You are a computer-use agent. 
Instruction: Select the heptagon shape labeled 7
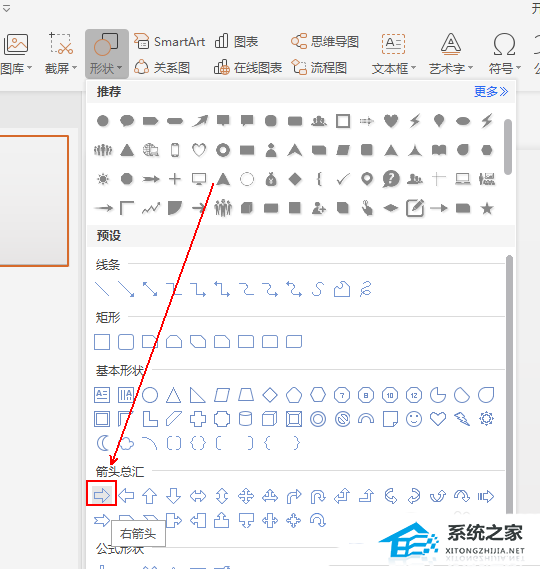pos(342,395)
